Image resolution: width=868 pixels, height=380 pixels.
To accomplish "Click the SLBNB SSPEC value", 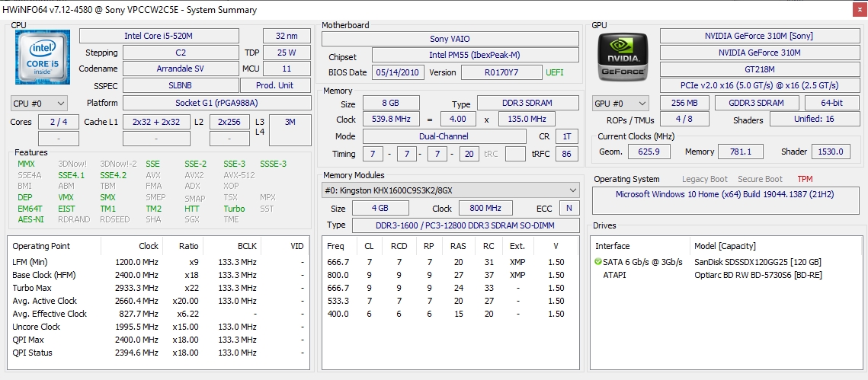I will click(180, 86).
